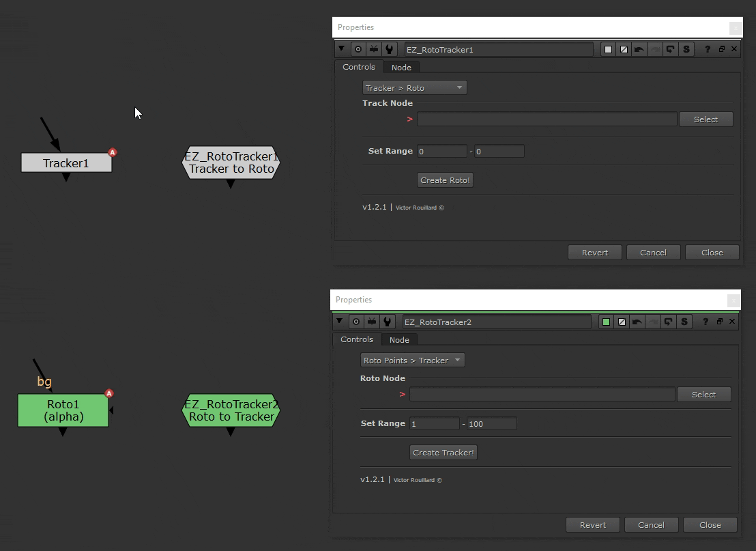The width and height of the screenshot is (756, 551).
Task: Select the Tracker1 node in the node graph
Action: [x=66, y=163]
